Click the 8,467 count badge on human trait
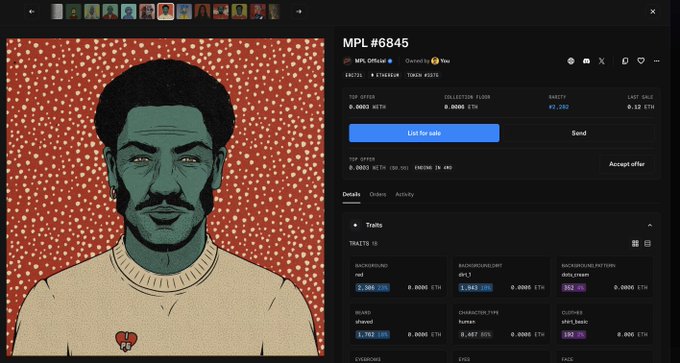This screenshot has width=680, height=363. pos(475,335)
